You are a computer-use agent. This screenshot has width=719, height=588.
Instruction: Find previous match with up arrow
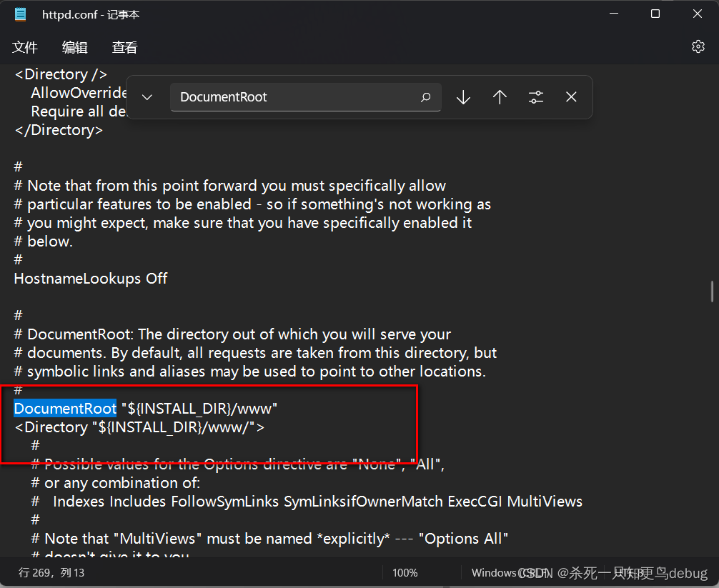click(500, 97)
